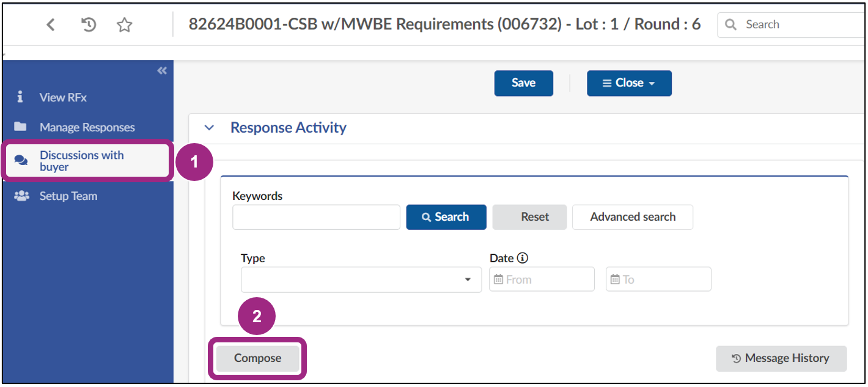
Task: Collapse the left sidebar with the double chevron
Action: (x=161, y=70)
